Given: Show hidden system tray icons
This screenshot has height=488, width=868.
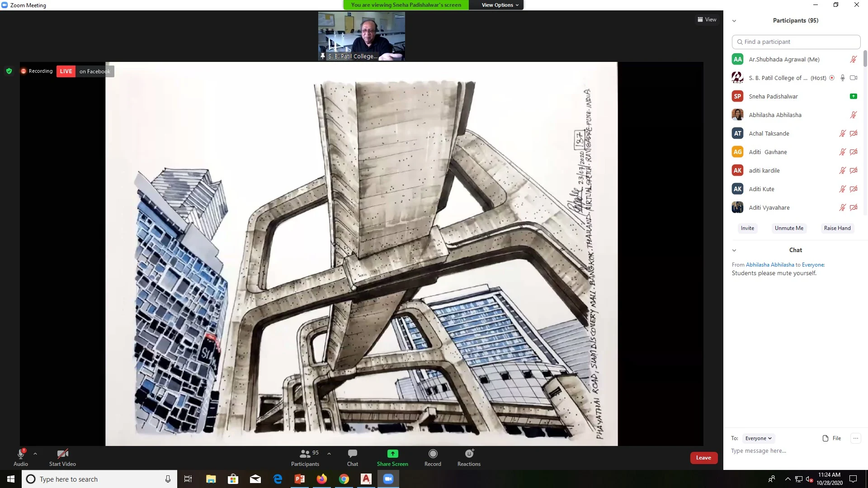Looking at the screenshot, I should (788, 479).
